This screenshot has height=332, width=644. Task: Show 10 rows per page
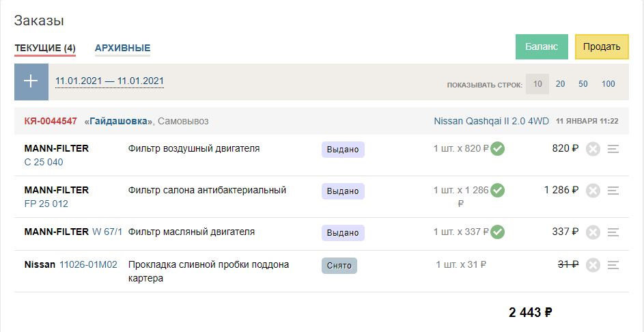coord(537,84)
